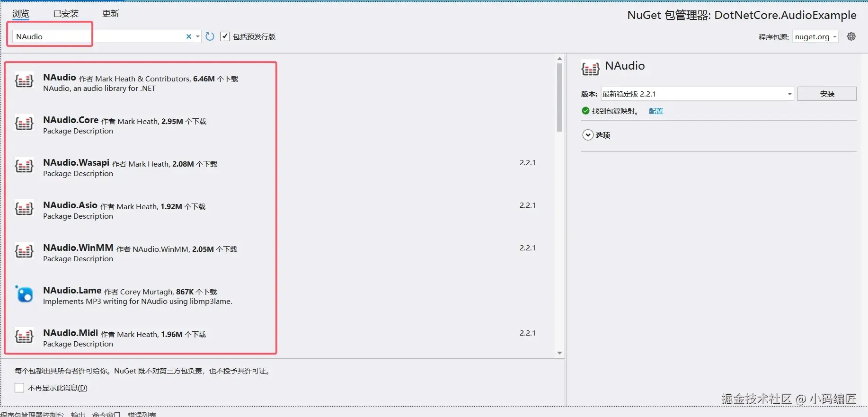The width and height of the screenshot is (868, 417).
Task: Click green package source mapping check icon
Action: point(585,111)
